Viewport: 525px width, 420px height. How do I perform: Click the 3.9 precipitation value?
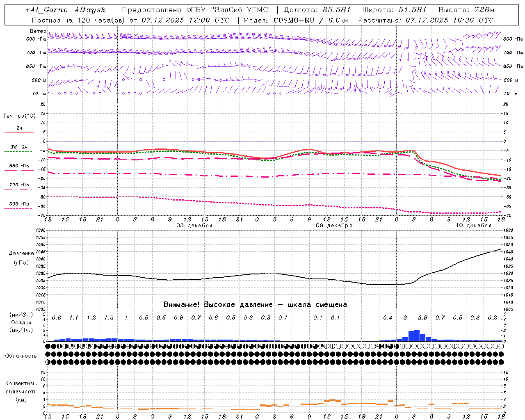(422, 318)
